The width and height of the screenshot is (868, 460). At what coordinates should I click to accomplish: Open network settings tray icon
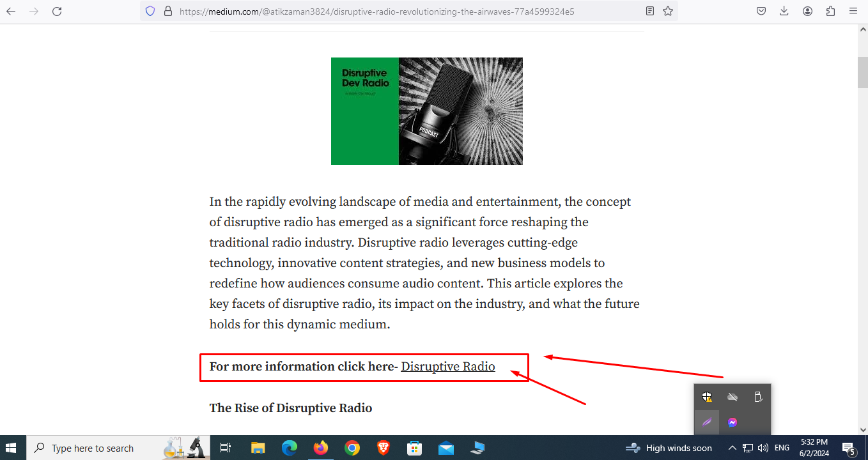(748, 448)
